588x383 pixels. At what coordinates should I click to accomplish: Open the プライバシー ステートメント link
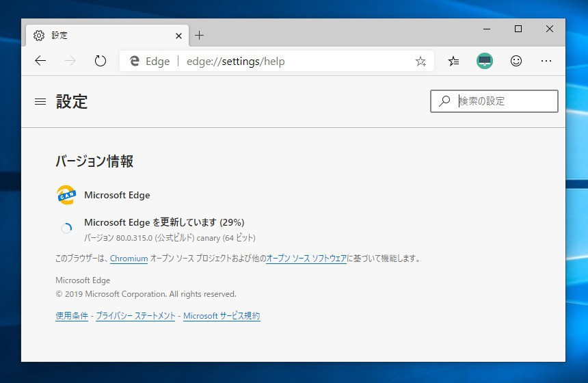point(135,316)
